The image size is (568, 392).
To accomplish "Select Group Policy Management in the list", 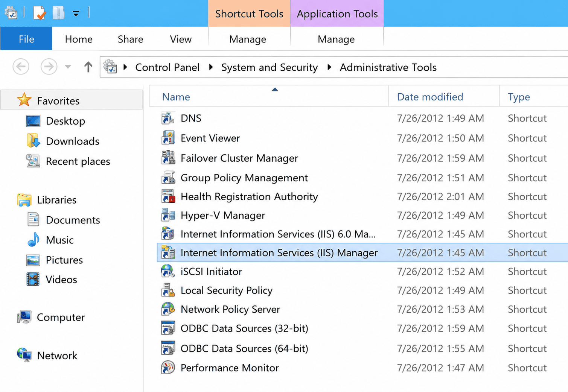I will pos(244,178).
